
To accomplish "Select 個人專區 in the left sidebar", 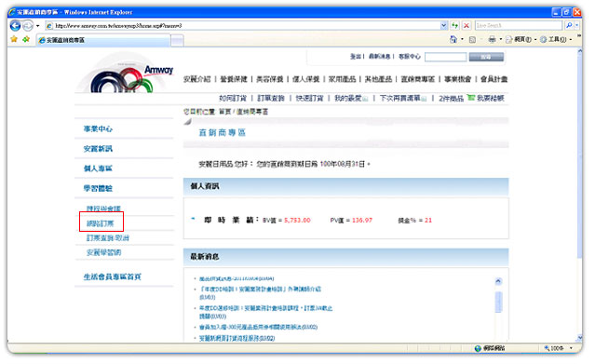I will click(98, 169).
